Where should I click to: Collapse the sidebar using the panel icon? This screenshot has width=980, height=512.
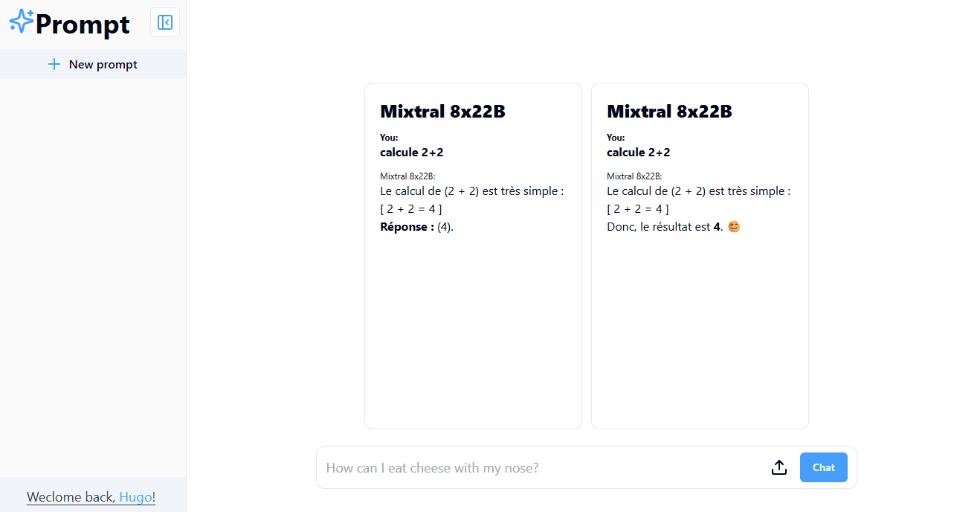coord(165,22)
